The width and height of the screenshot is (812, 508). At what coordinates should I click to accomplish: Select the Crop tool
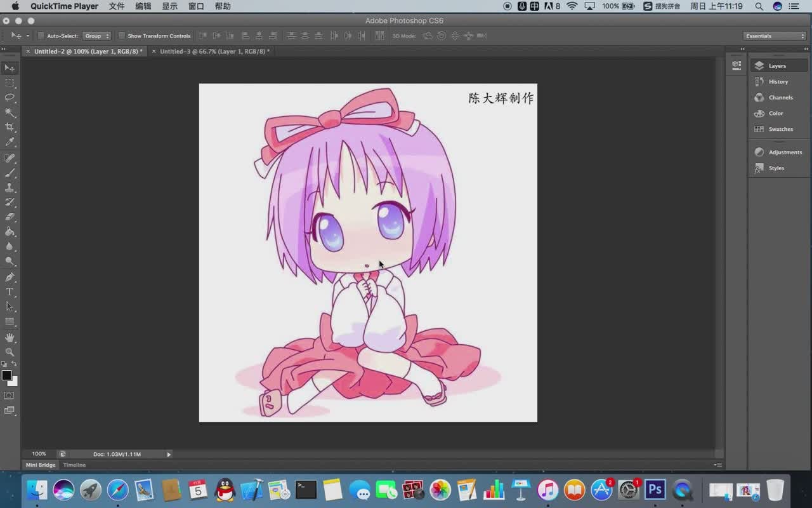click(x=10, y=127)
